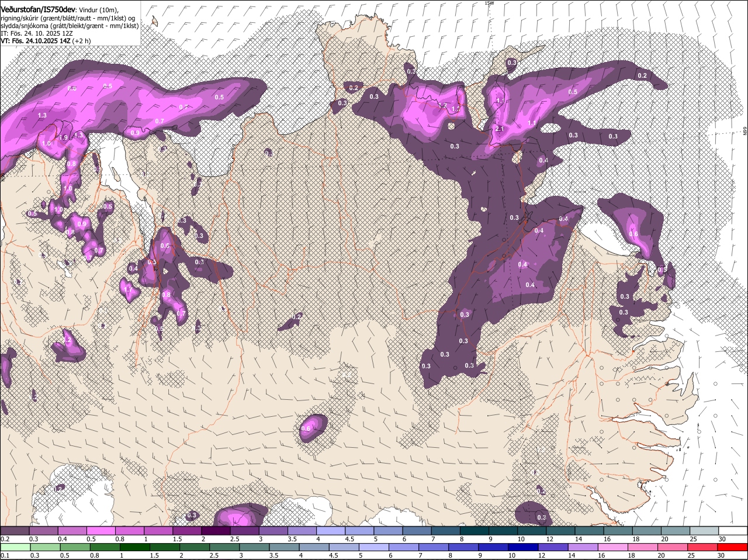This screenshot has width=748, height=560.
Task: Choose the lower scale's swatch labeled 25
Action: [701, 547]
